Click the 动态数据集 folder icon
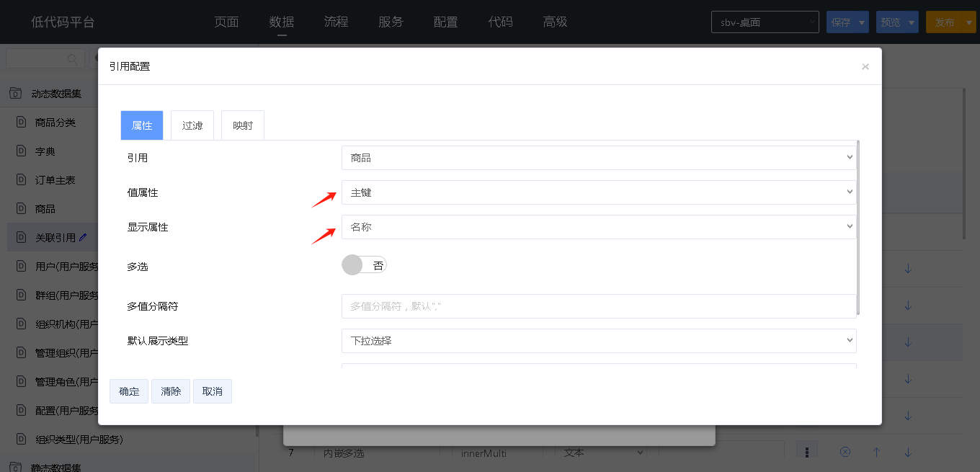 (15, 94)
